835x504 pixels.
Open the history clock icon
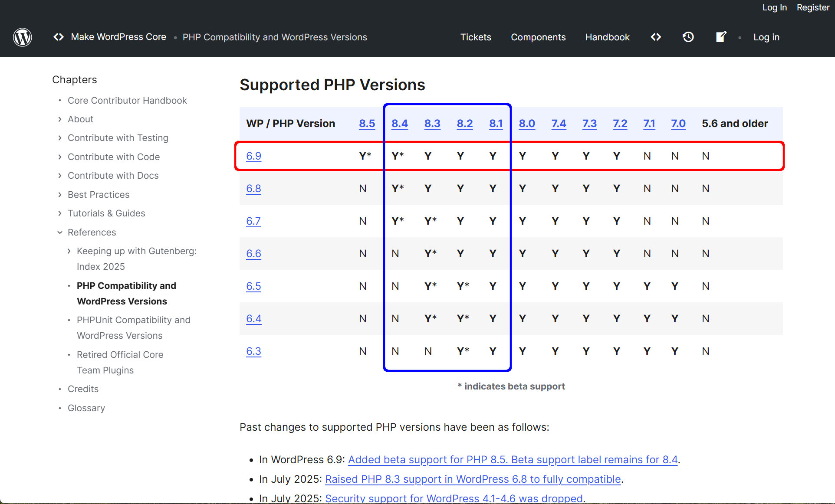(x=688, y=37)
